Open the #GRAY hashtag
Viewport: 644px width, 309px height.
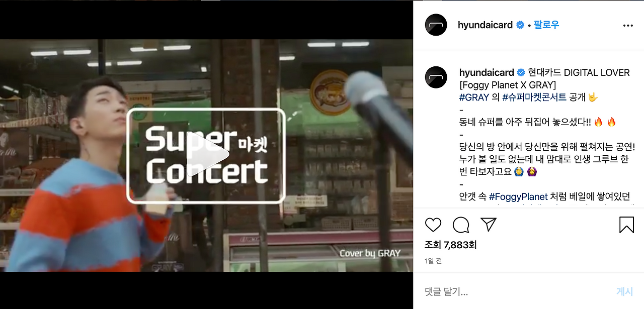point(474,97)
